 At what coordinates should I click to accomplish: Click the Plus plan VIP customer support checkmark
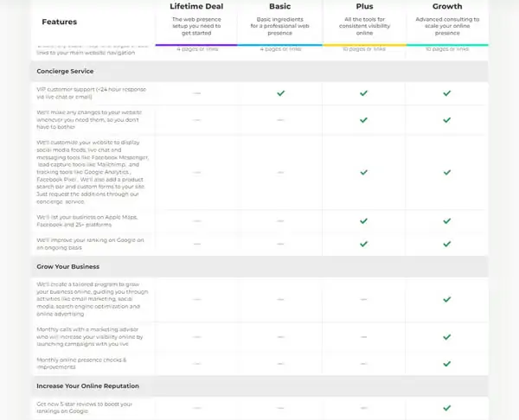click(364, 93)
